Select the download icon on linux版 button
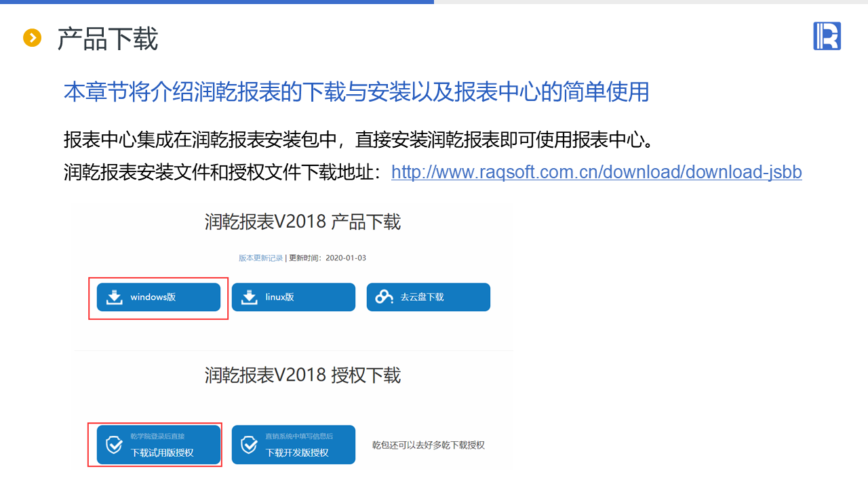The image size is (868, 488). point(250,296)
